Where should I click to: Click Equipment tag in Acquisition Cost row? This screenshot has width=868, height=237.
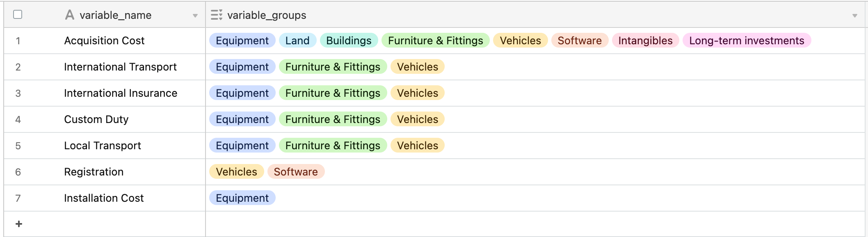(x=242, y=41)
